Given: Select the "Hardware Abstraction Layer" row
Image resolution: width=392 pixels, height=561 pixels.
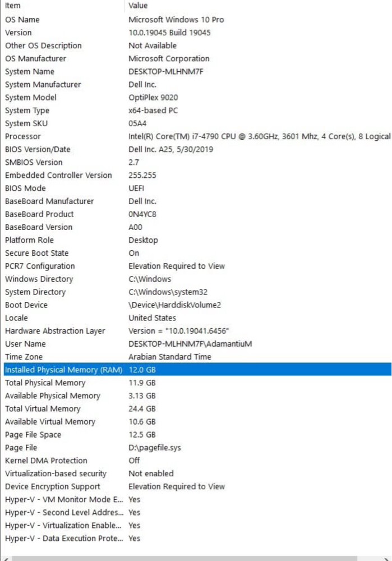Looking at the screenshot, I should click(x=197, y=331).
